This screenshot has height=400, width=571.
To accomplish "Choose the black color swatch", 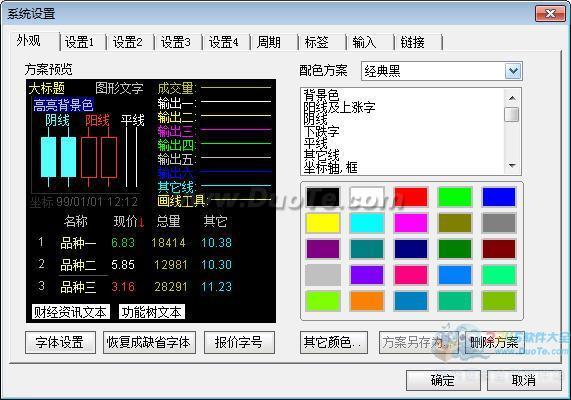I will (323, 197).
